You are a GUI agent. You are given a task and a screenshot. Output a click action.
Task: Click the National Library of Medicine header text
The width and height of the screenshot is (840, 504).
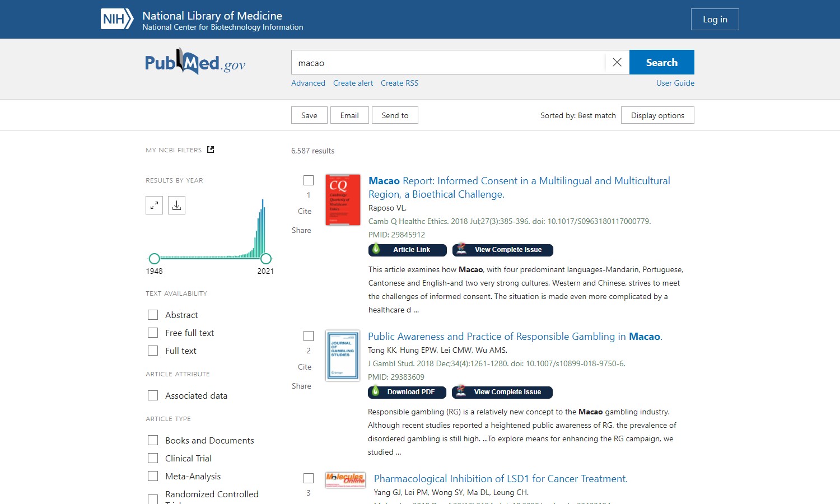click(x=212, y=16)
